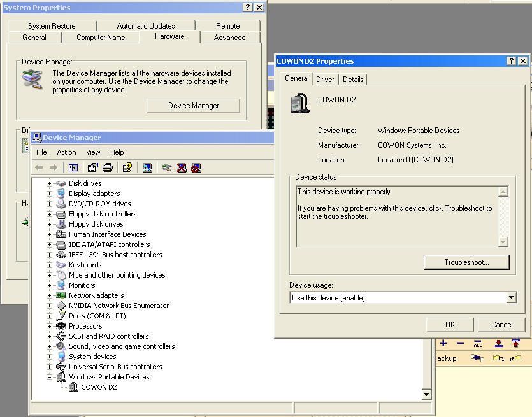
Task: Click the Help question button in System Properties
Action: point(248,7)
